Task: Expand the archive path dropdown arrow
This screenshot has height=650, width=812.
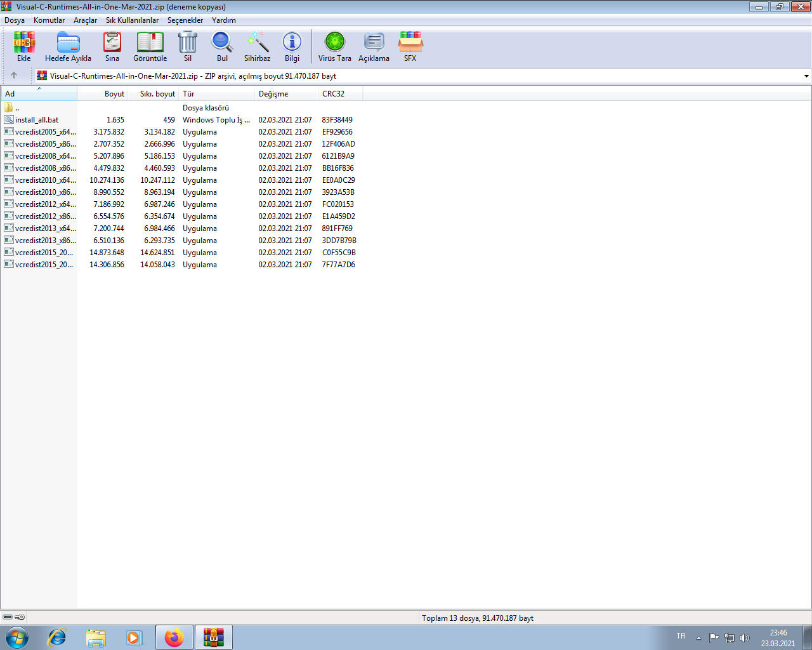Action: coord(806,76)
